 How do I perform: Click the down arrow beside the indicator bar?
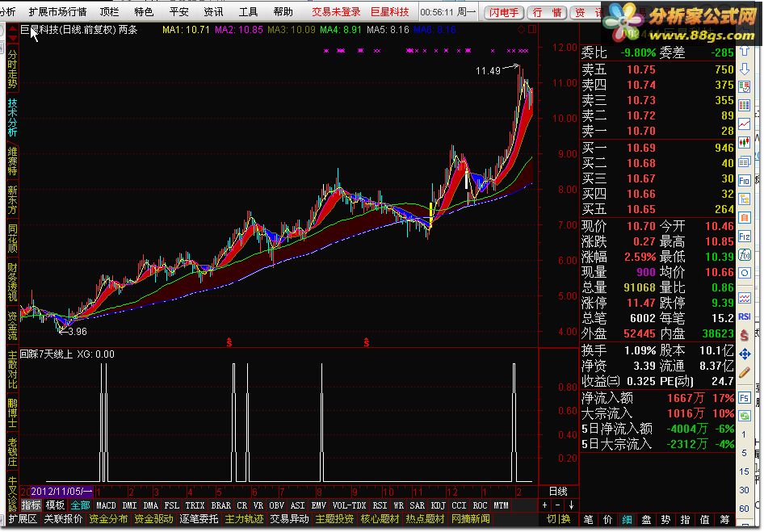(x=571, y=505)
